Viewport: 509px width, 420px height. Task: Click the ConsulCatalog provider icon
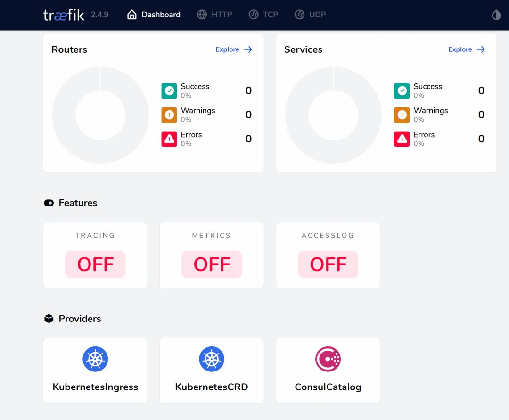(328, 359)
